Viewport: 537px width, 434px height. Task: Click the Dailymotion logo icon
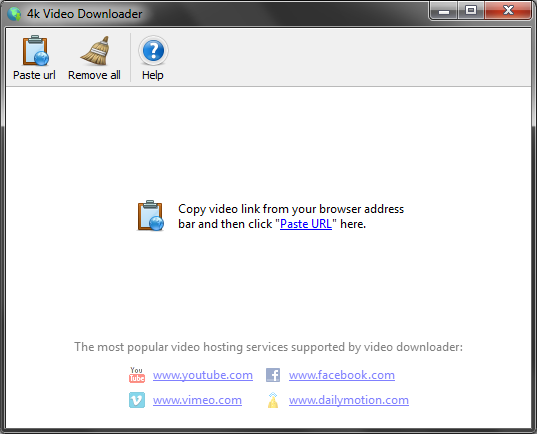[273, 400]
